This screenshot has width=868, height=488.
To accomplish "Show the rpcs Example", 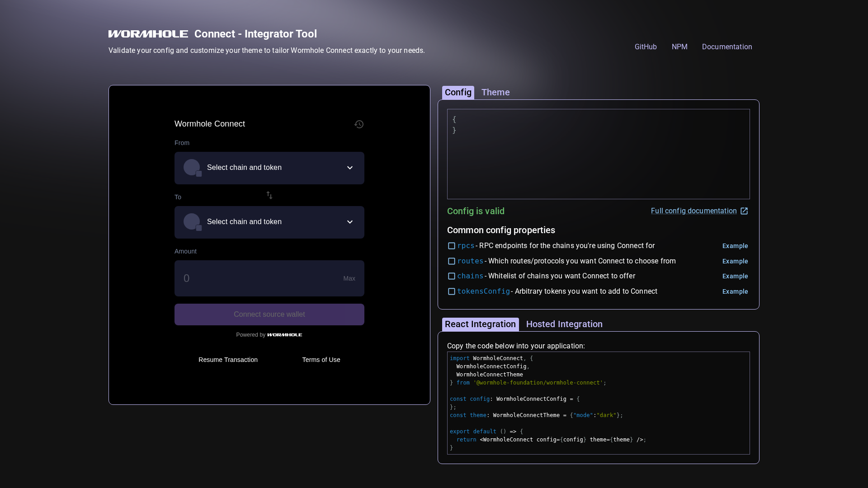I will [735, 246].
